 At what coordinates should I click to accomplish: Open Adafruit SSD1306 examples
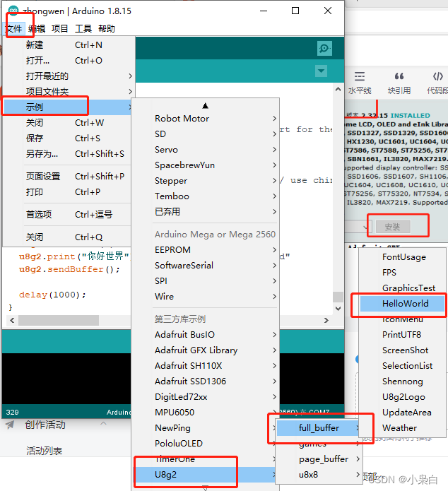pyautogui.click(x=205, y=381)
